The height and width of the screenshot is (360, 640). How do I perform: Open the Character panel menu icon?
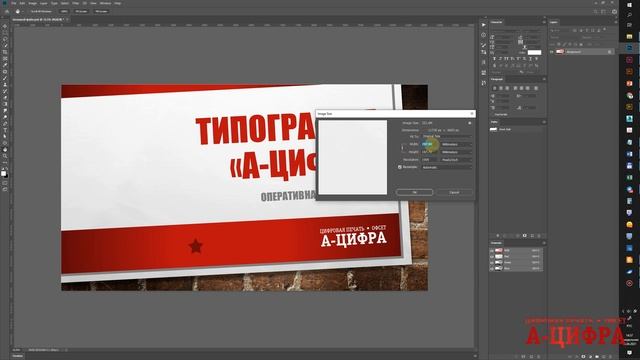pyautogui.click(x=544, y=22)
